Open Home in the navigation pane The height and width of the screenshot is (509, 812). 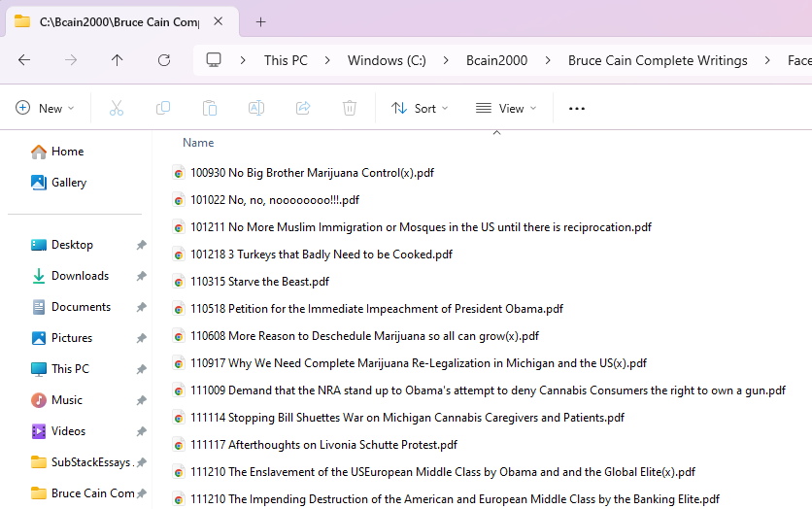[67, 152]
